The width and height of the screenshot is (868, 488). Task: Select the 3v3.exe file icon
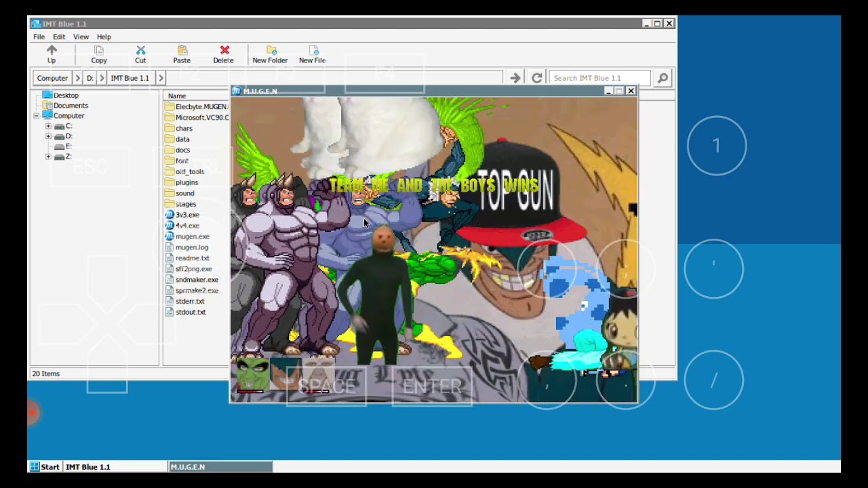click(x=170, y=215)
